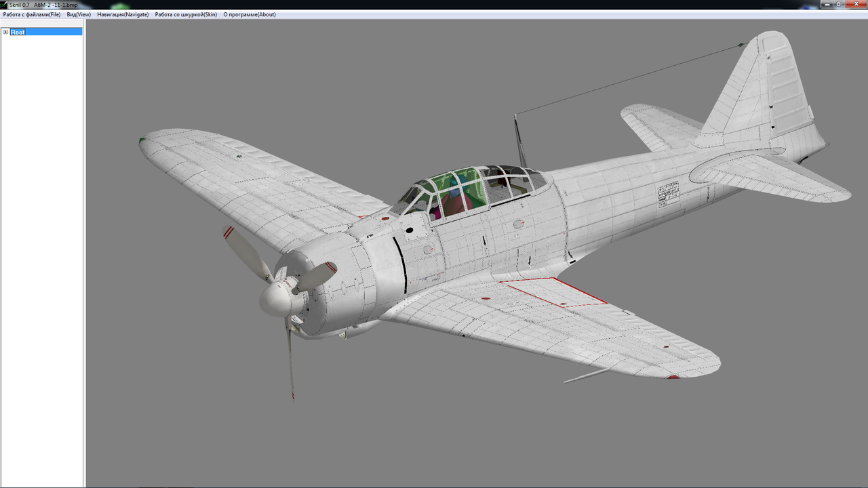Click the Sknil application icon in the title bar
This screenshot has height=488, width=868.
click(5, 4)
